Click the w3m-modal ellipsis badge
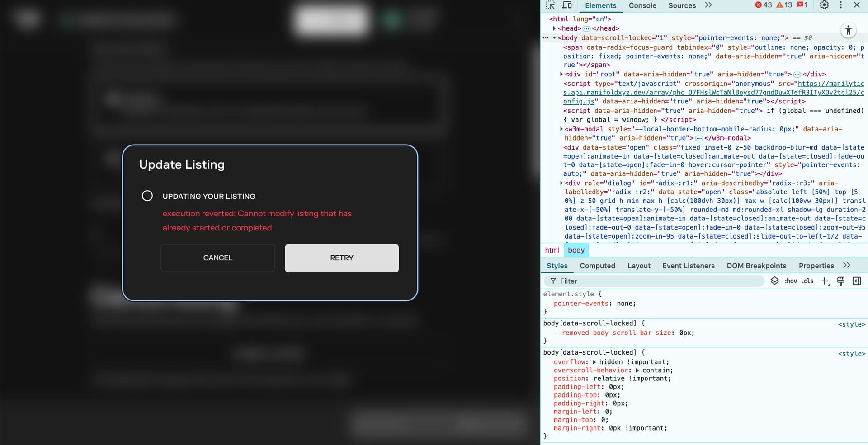Screen dimensions: 868x445 [699, 138]
